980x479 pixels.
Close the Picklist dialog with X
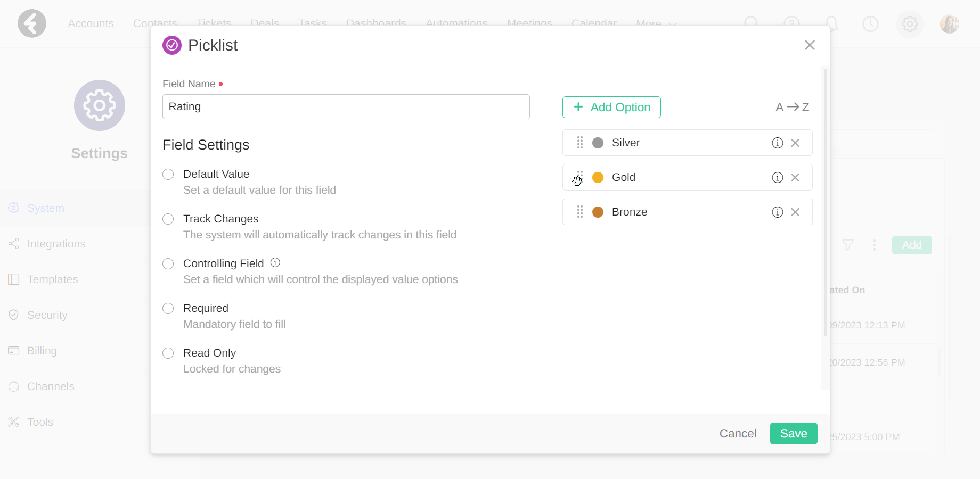[x=810, y=45]
